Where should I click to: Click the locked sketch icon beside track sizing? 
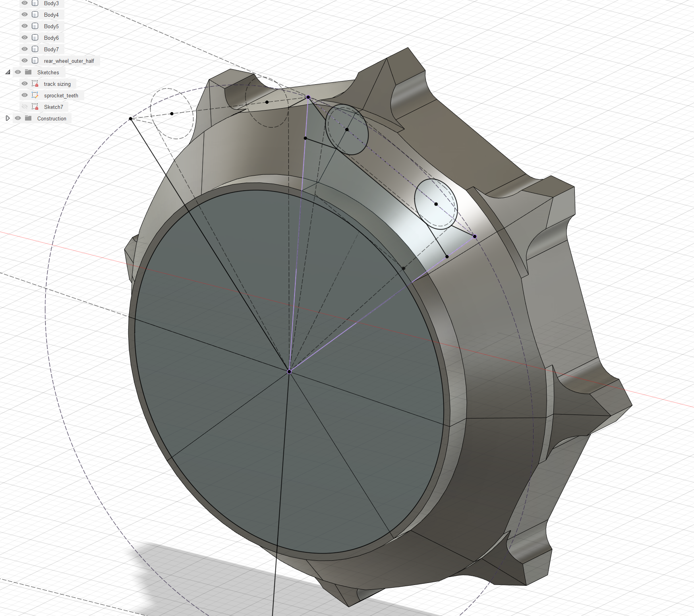click(34, 83)
